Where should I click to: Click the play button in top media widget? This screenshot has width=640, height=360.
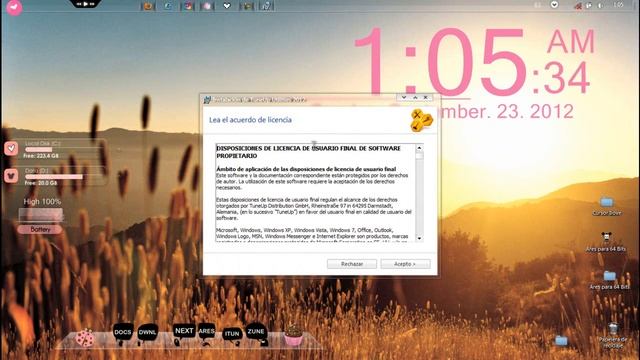click(x=85, y=4)
